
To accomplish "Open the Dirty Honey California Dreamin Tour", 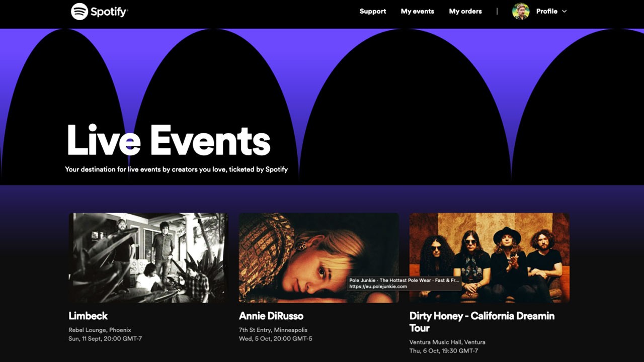I will [482, 322].
